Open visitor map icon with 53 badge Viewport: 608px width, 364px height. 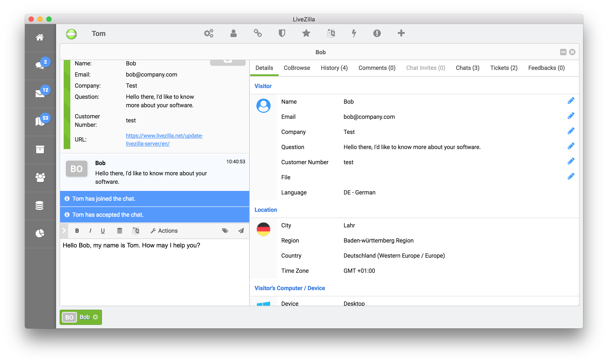[x=40, y=121]
